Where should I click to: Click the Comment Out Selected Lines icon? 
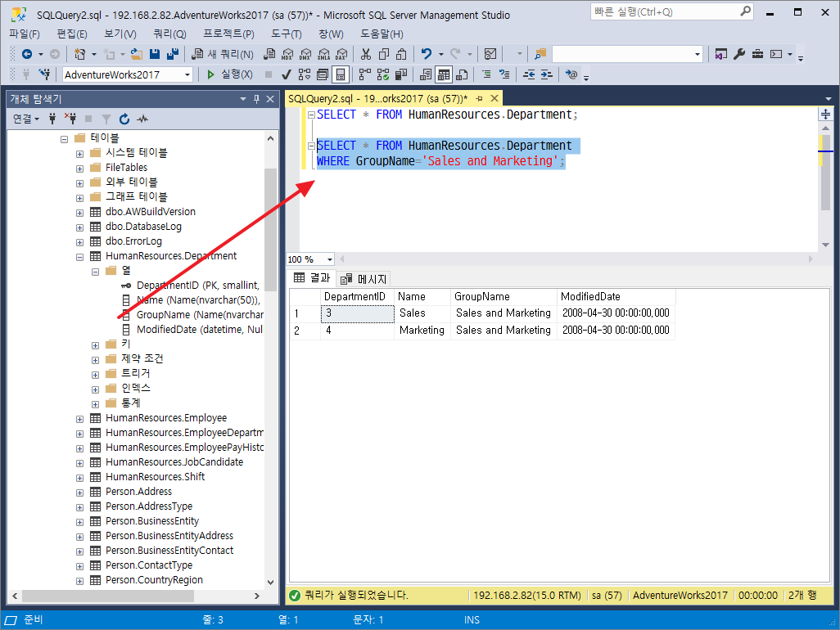tap(486, 74)
